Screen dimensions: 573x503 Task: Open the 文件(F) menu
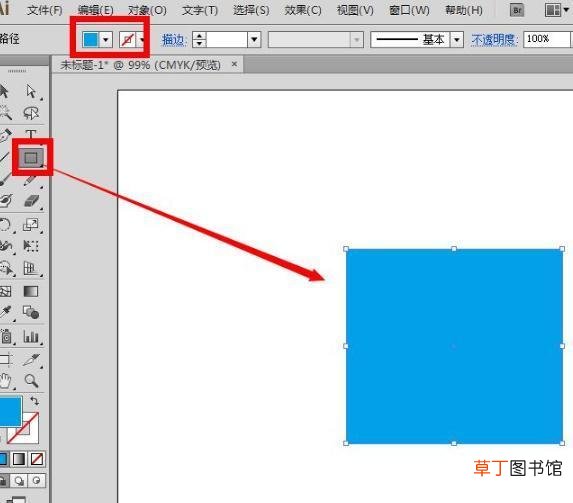[45, 10]
